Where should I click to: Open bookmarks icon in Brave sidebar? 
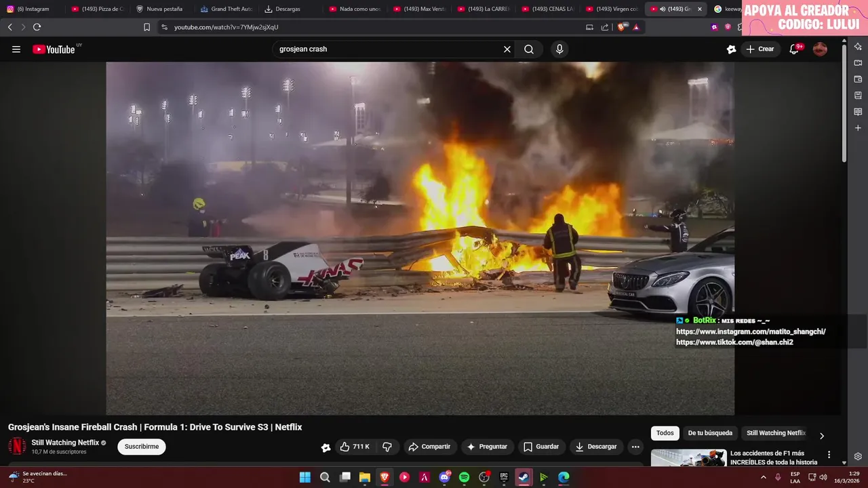coord(858,95)
